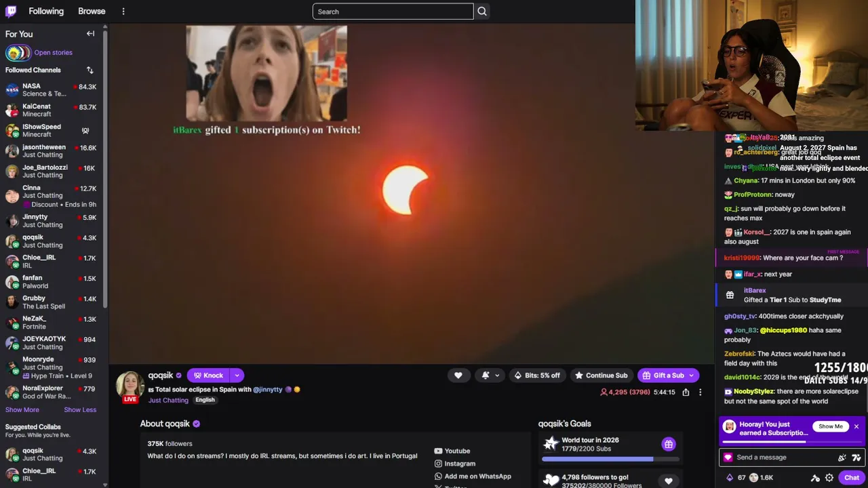Select Jinnytty in Followed Channels
868x488 pixels.
click(x=51, y=220)
